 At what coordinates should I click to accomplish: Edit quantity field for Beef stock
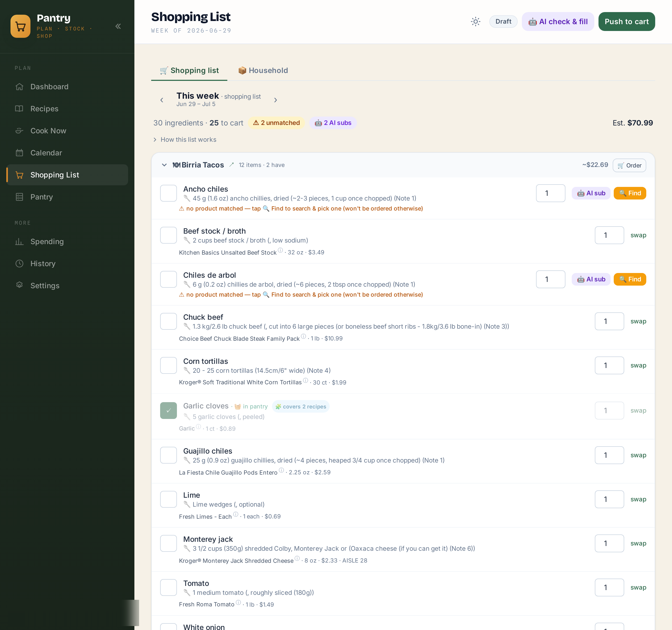(609, 235)
